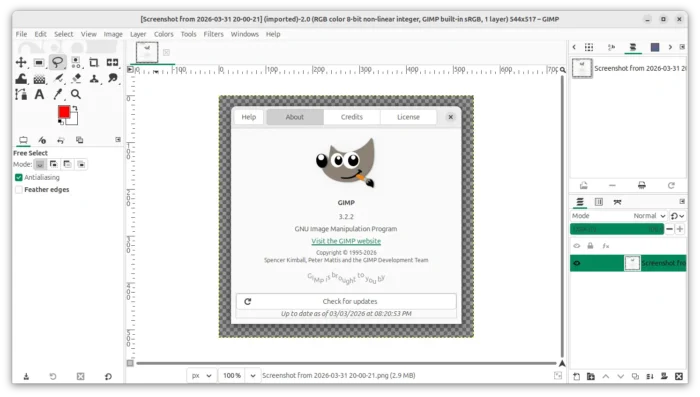This screenshot has height=397, width=700.
Task: Open top right dock configuration menu
Action: (x=682, y=47)
